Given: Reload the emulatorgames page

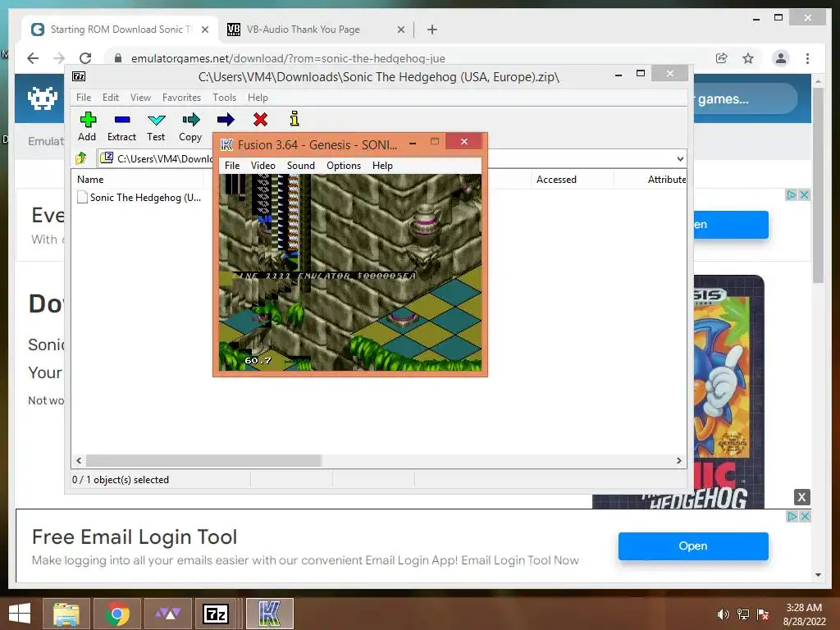Looking at the screenshot, I should pyautogui.click(x=85, y=58).
